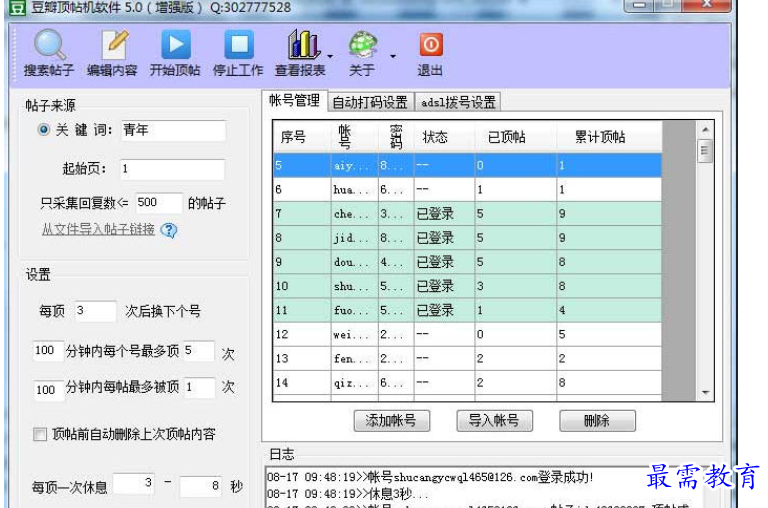Click the 搜索帖子 magnifier icon
The height and width of the screenshot is (508, 768).
49,46
